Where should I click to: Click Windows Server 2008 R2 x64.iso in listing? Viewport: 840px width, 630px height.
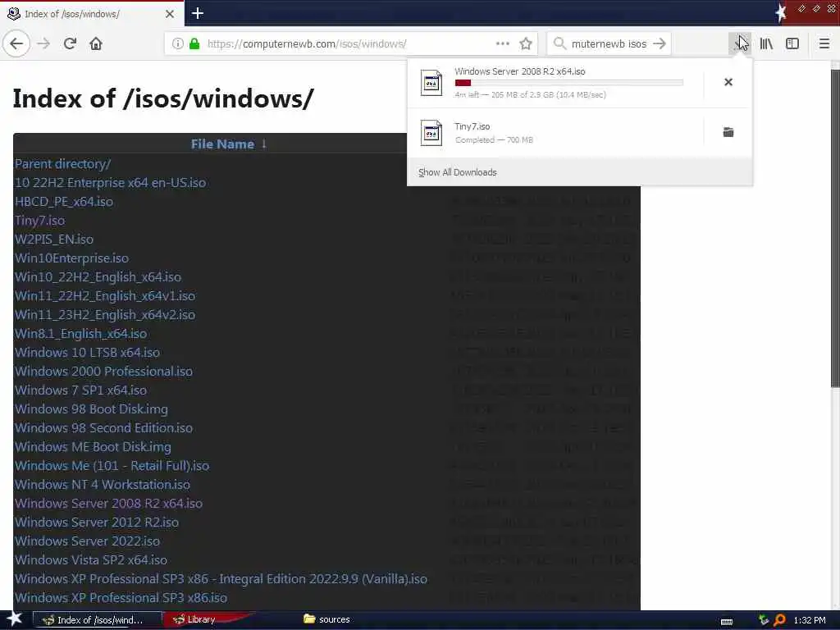(x=109, y=504)
